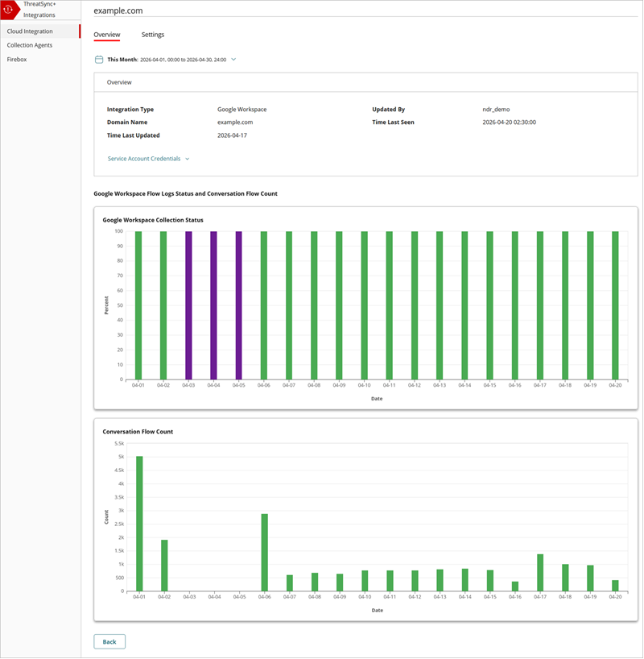Click the Flow Logs Status section heading
Screen dimensions: 644x659
pos(185,193)
